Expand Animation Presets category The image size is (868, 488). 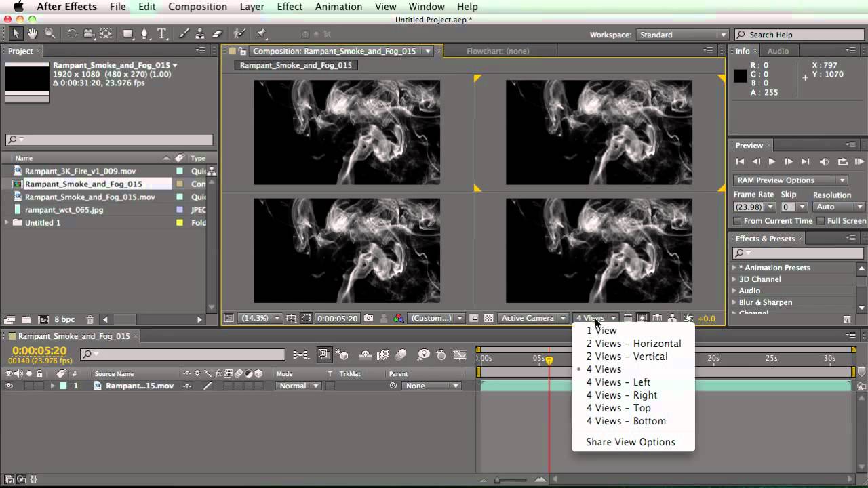click(734, 268)
